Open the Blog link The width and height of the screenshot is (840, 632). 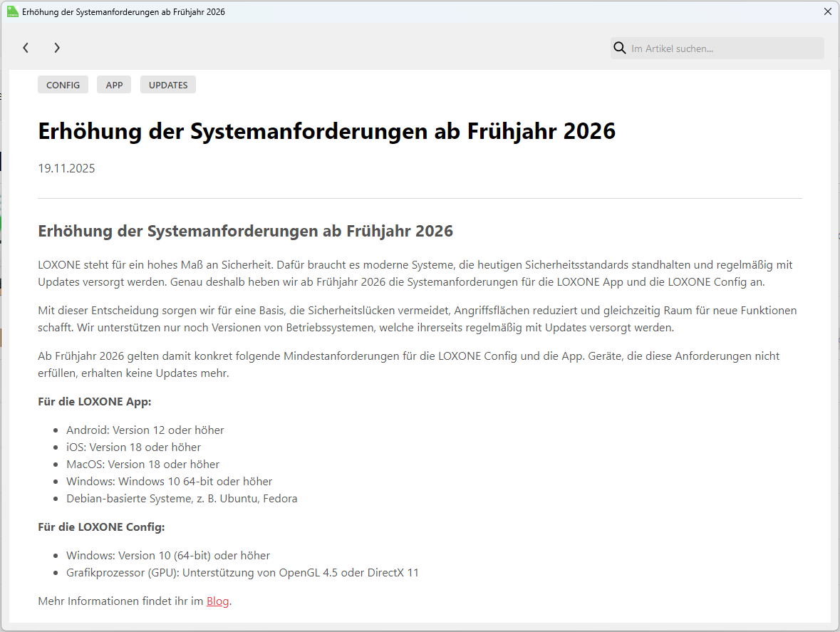pos(217,601)
